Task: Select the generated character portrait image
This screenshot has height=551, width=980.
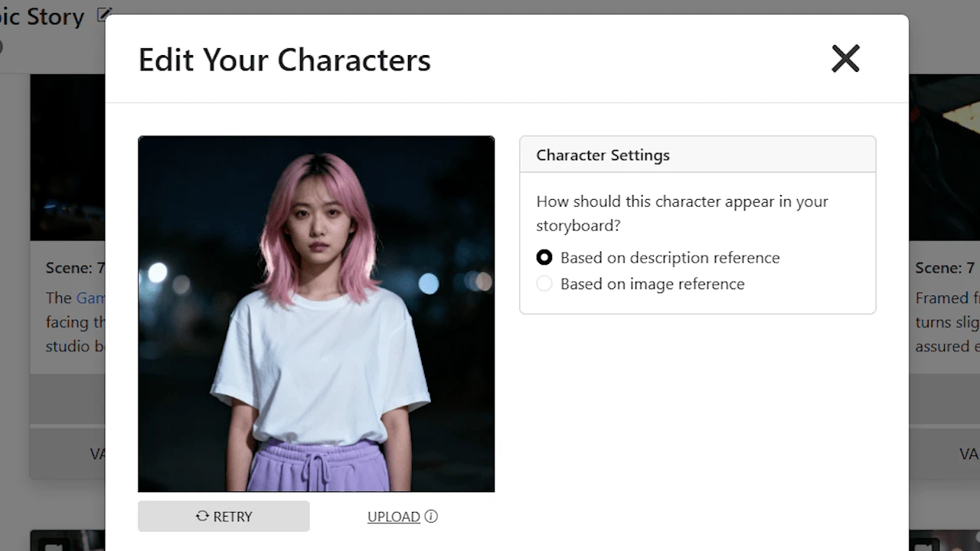Action: (316, 313)
